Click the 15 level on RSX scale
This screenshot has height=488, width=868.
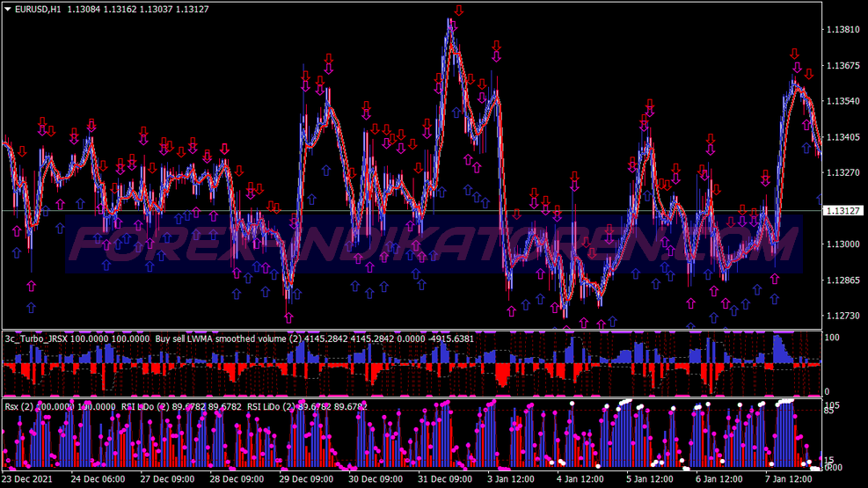[x=829, y=461]
